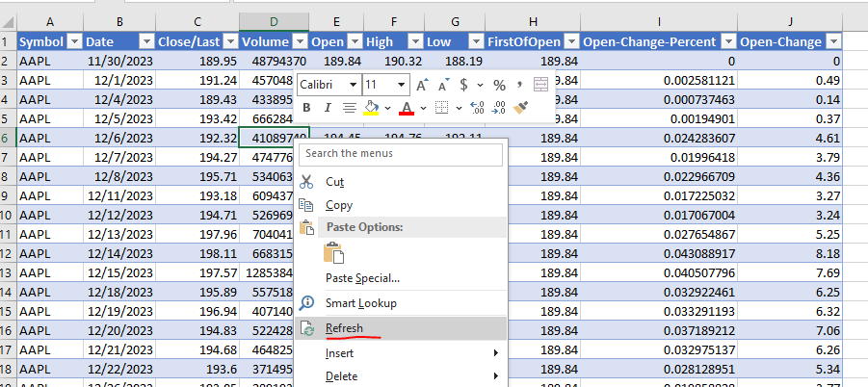Expand fill color dropdown arrow

pos(387,108)
